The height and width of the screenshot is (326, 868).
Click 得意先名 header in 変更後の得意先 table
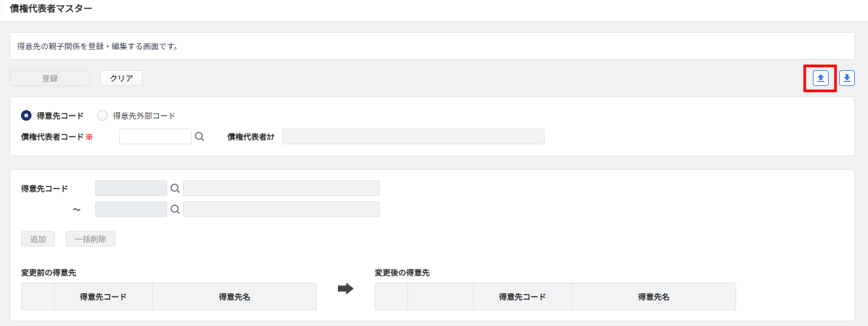pos(653,296)
